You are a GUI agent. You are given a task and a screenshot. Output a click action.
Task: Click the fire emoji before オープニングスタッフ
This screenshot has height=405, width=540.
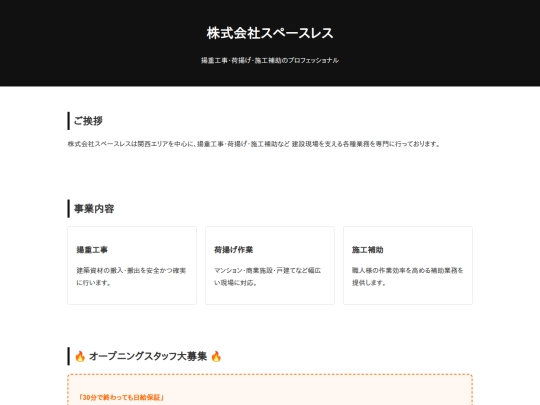click(80, 356)
